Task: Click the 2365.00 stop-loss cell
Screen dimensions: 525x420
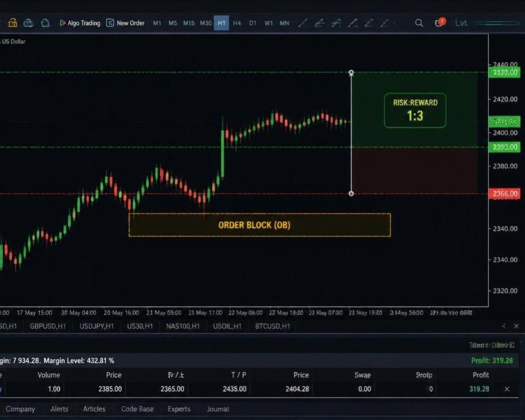Action: (x=172, y=389)
